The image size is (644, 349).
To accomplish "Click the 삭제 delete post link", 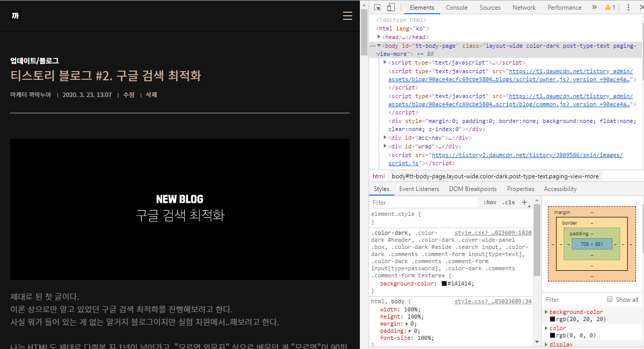I will tap(151, 95).
